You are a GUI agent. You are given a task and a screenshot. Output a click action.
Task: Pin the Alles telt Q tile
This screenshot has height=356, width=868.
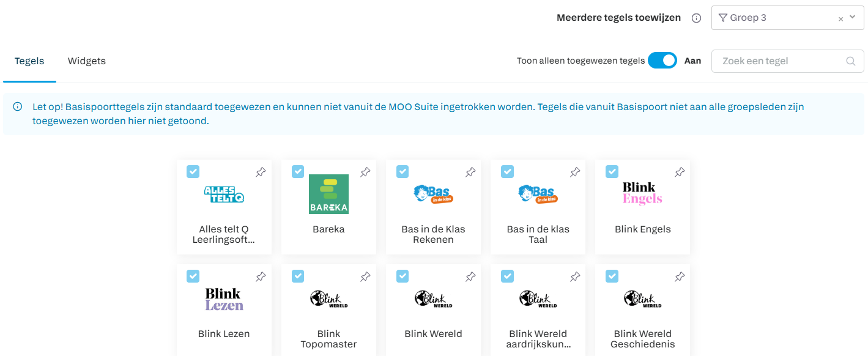coord(261,172)
